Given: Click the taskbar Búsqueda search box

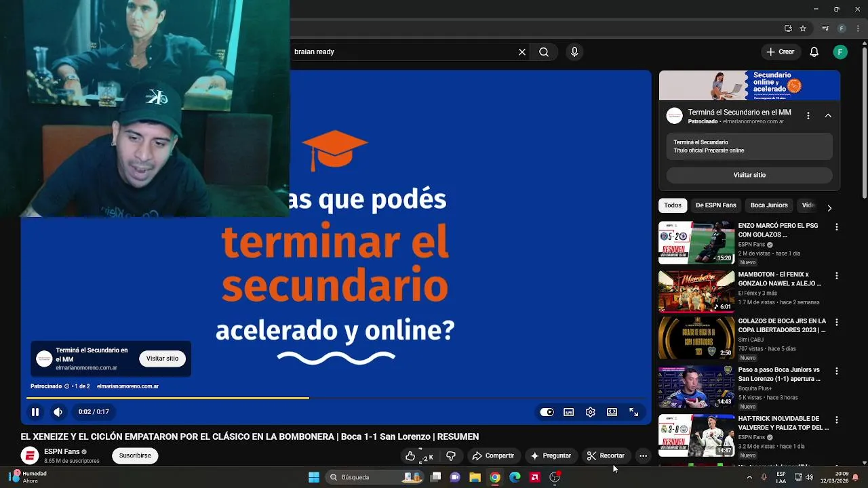Looking at the screenshot, I should pos(373,477).
